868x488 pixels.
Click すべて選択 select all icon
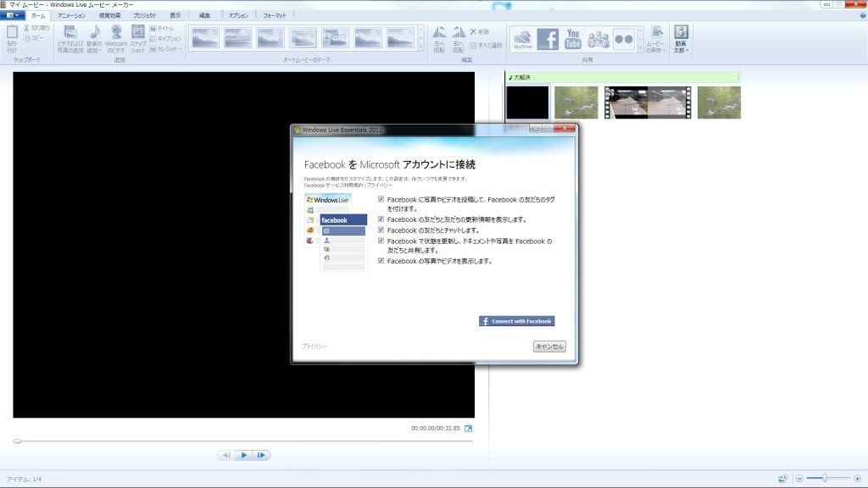(x=473, y=46)
